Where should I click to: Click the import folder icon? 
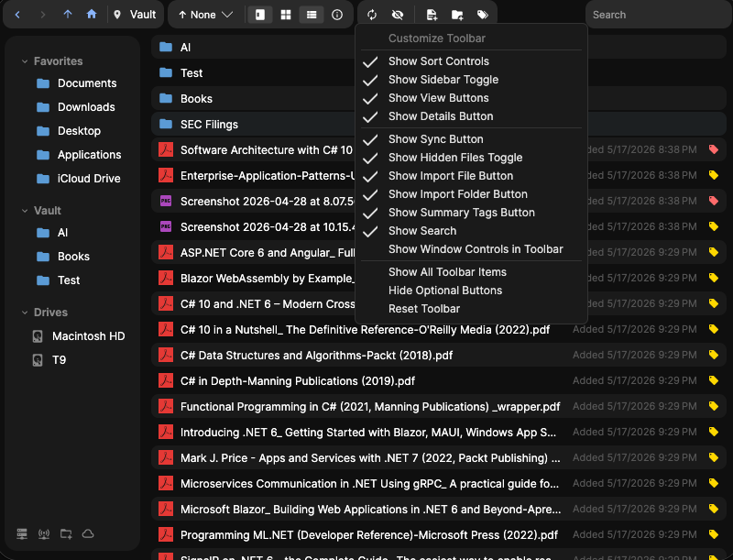457,15
